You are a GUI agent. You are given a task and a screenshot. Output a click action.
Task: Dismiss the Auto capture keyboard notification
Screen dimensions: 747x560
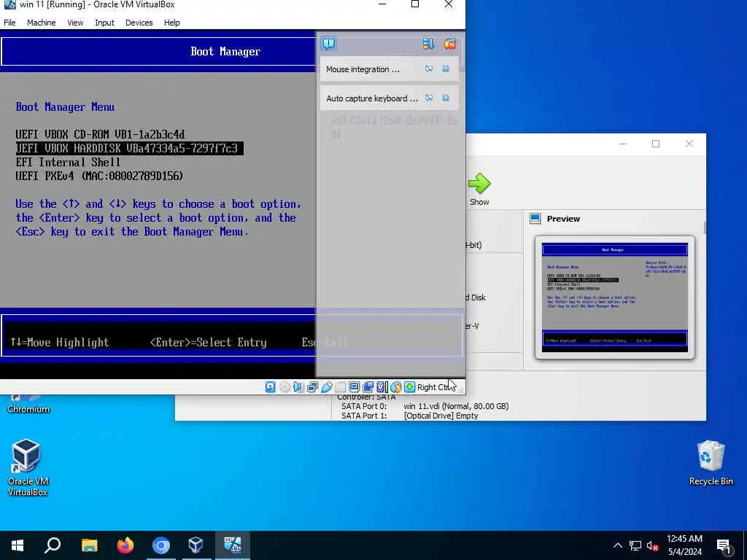[x=446, y=98]
